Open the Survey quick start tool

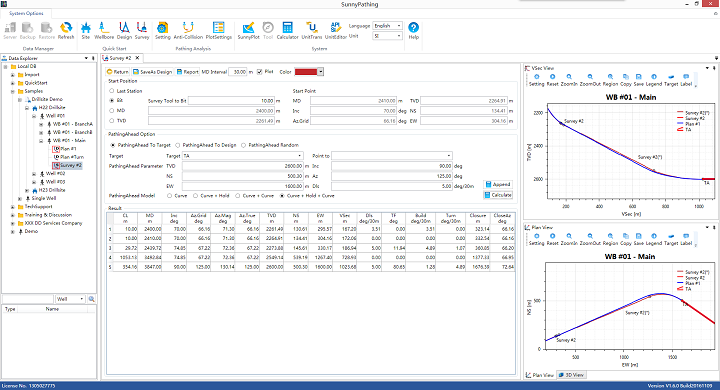tap(142, 30)
